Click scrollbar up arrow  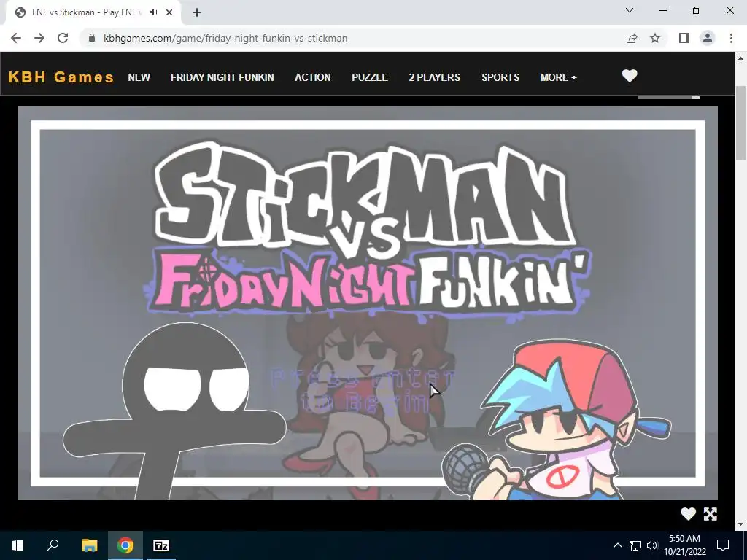click(x=740, y=58)
